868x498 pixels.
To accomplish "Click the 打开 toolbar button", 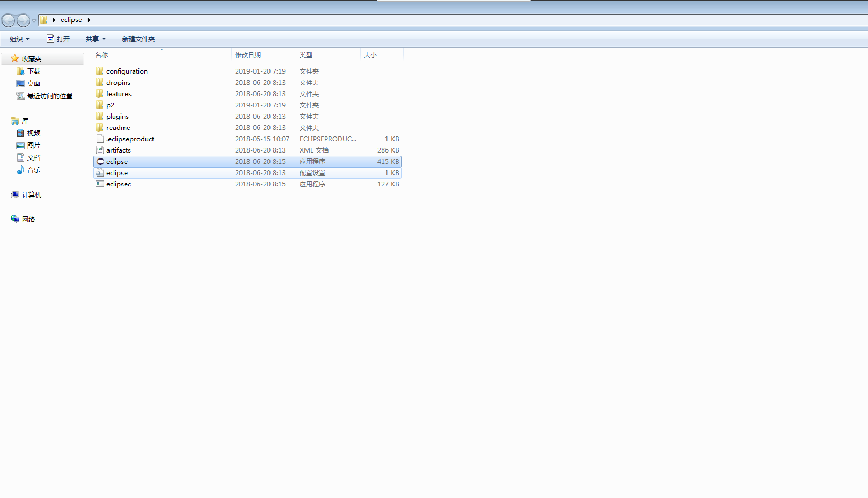I will 58,39.
